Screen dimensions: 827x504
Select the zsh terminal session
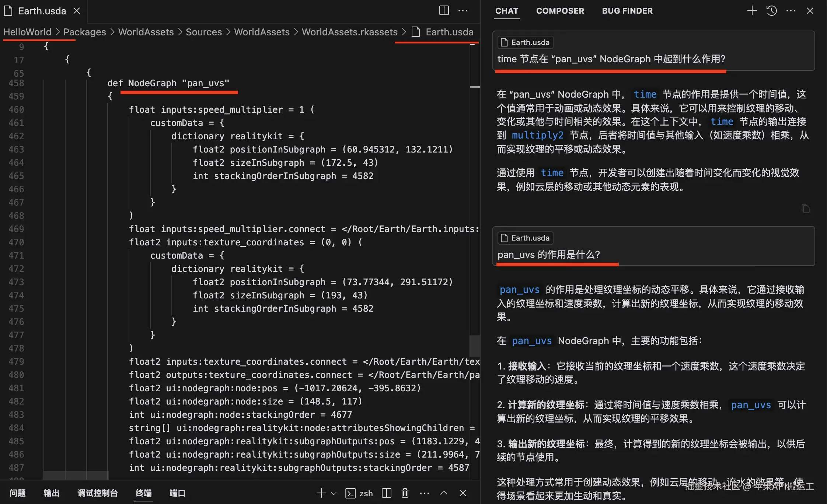click(x=359, y=493)
